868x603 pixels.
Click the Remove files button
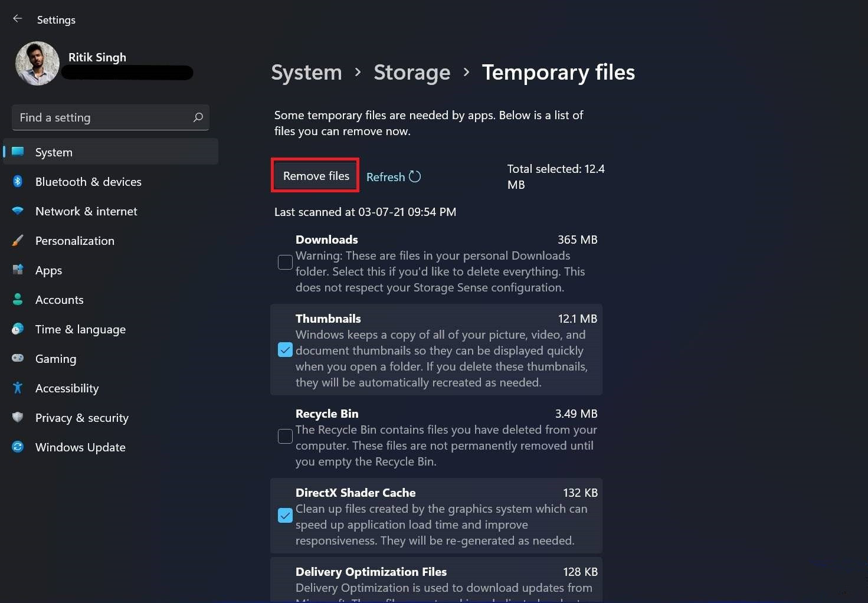pyautogui.click(x=315, y=175)
